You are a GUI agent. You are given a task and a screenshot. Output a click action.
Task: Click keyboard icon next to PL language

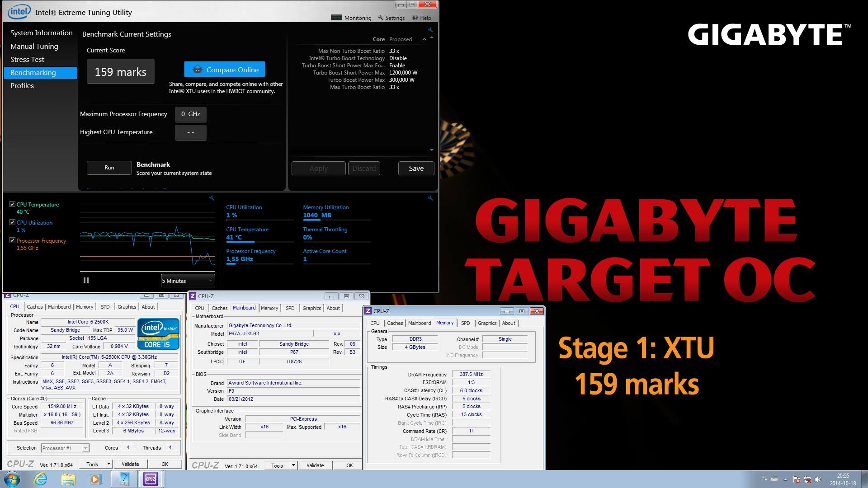point(774,479)
